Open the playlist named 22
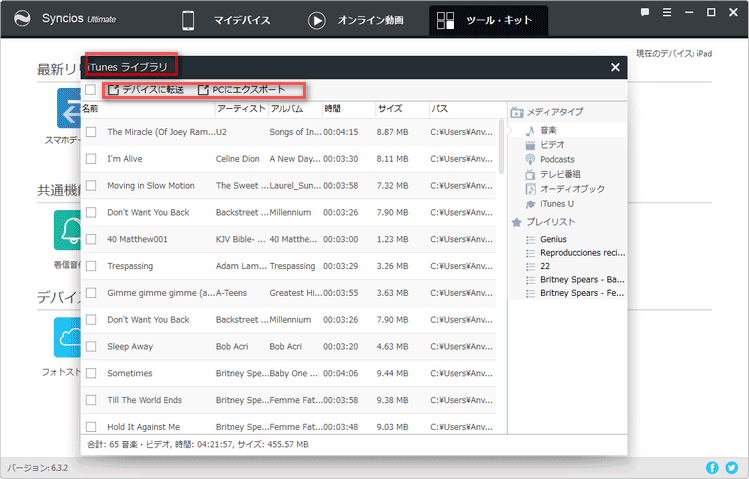This screenshot has width=749, height=479. [x=545, y=266]
